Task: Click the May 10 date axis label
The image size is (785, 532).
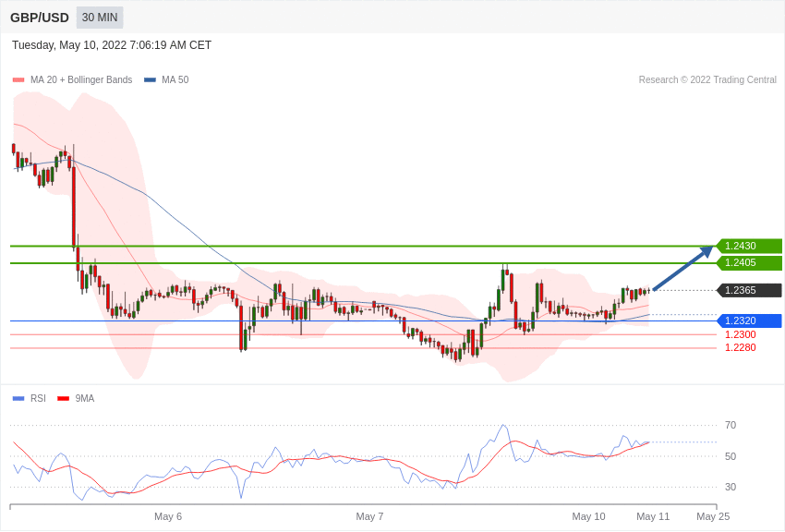Action: click(x=588, y=516)
